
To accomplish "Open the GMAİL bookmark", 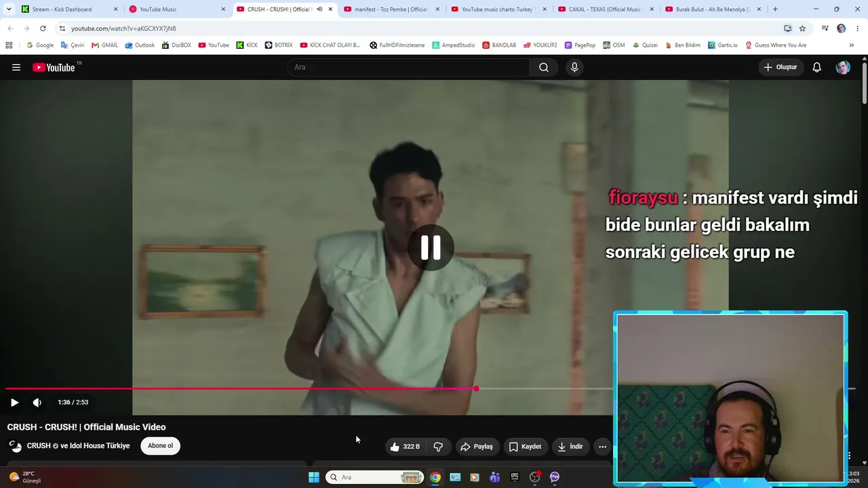I will click(x=104, y=45).
